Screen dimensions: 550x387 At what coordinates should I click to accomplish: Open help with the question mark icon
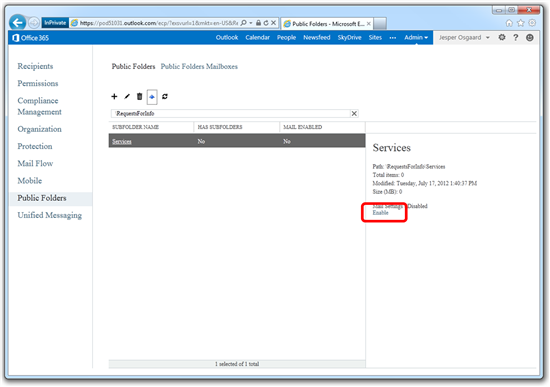(516, 38)
